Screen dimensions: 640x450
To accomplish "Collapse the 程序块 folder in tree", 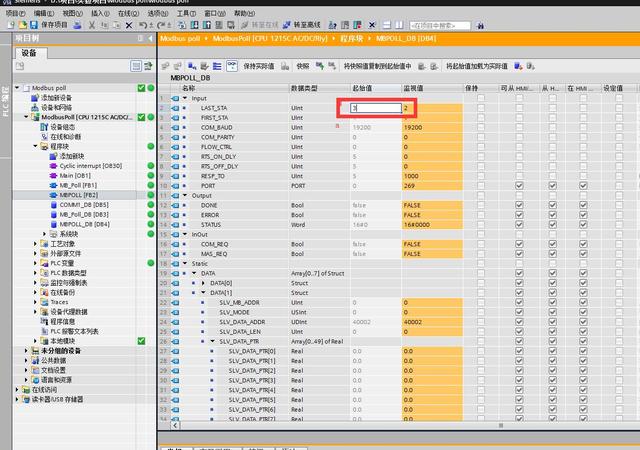I will [x=35, y=146].
